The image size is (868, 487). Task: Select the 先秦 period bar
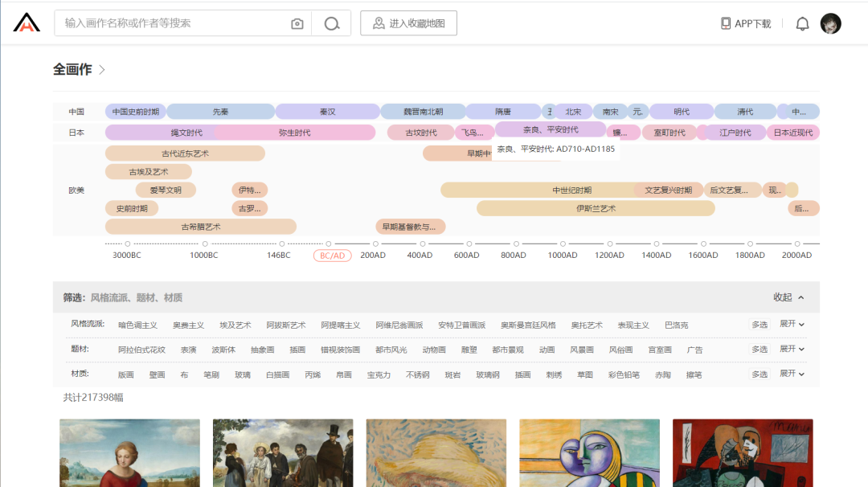click(220, 112)
